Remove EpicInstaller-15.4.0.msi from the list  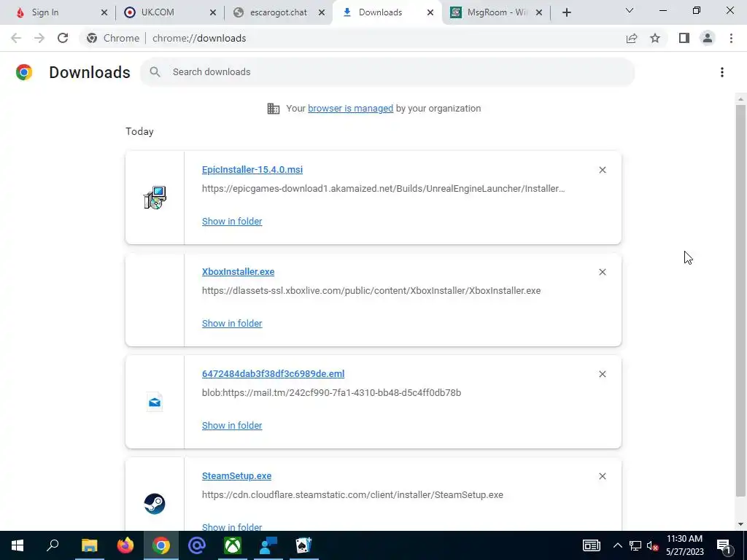click(602, 170)
